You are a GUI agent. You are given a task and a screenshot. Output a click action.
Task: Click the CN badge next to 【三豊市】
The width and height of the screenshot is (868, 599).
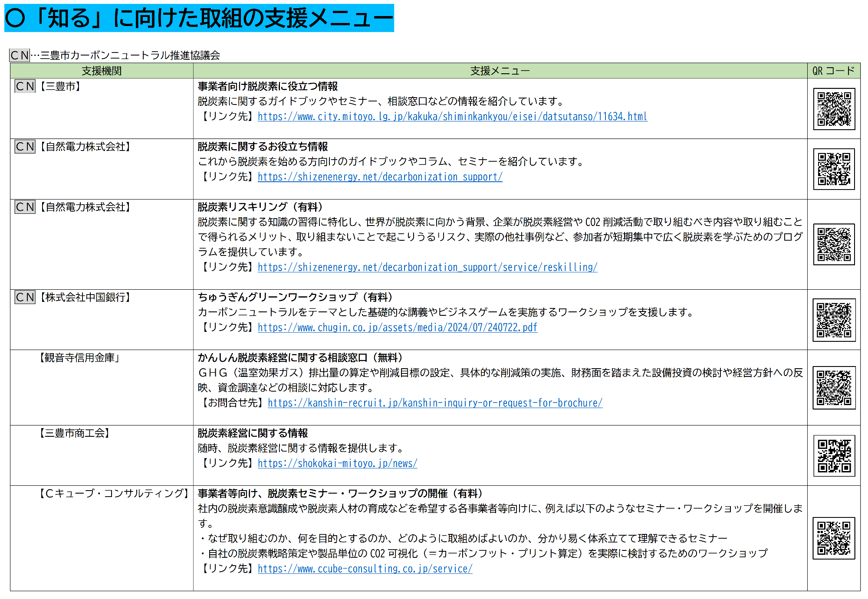point(25,86)
